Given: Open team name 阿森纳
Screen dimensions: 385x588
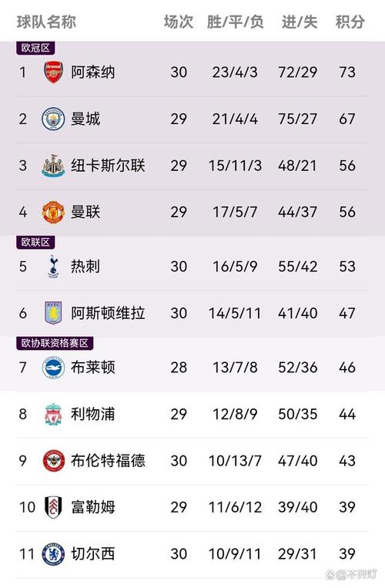Looking at the screenshot, I should [93, 72].
